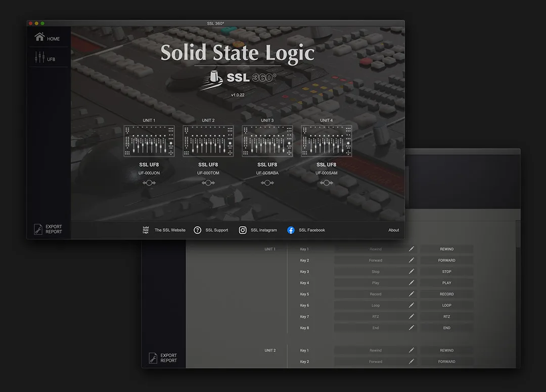Open the UF8 page in sidebar
This screenshot has width=546, height=392.
click(x=45, y=58)
